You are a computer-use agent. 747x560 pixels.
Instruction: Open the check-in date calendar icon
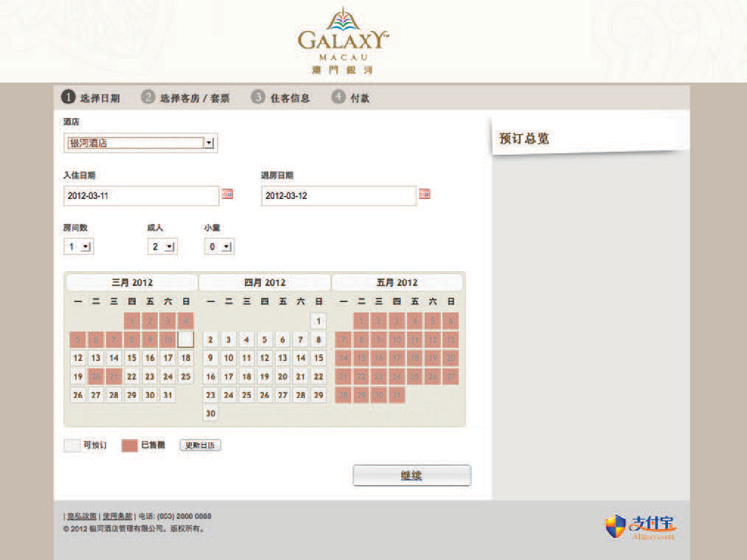tap(227, 195)
